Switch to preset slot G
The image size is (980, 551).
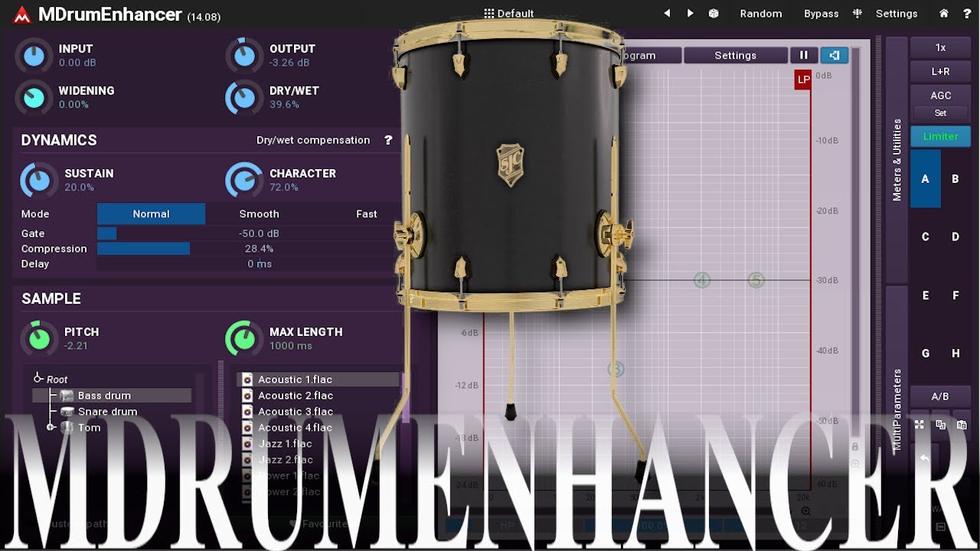925,354
